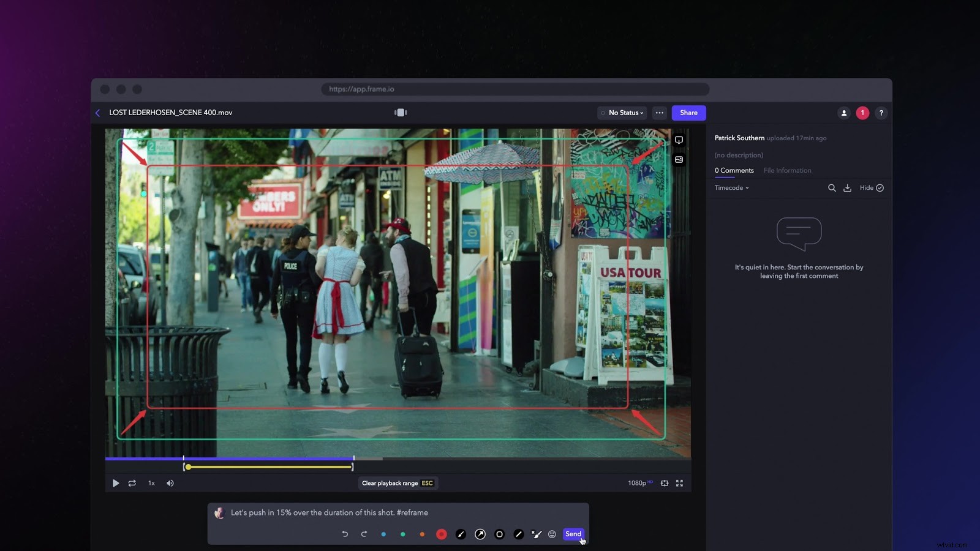Image resolution: width=980 pixels, height=551 pixels.
Task: Select the rectangle annotation tool
Action: pyautogui.click(x=499, y=534)
